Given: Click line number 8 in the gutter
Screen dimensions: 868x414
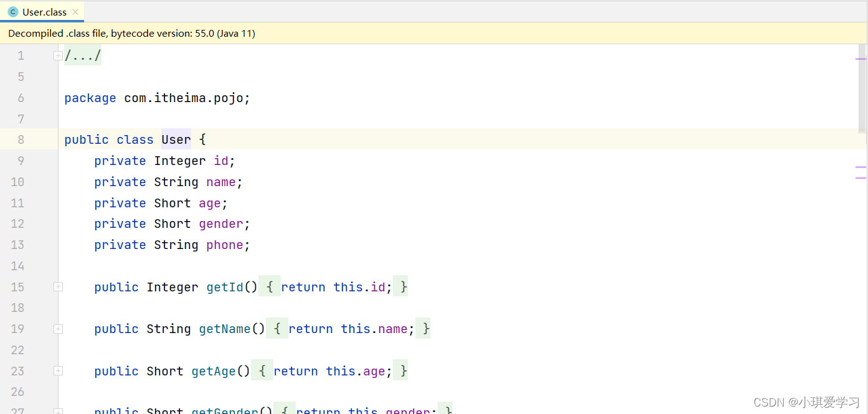Looking at the screenshot, I should click(21, 139).
